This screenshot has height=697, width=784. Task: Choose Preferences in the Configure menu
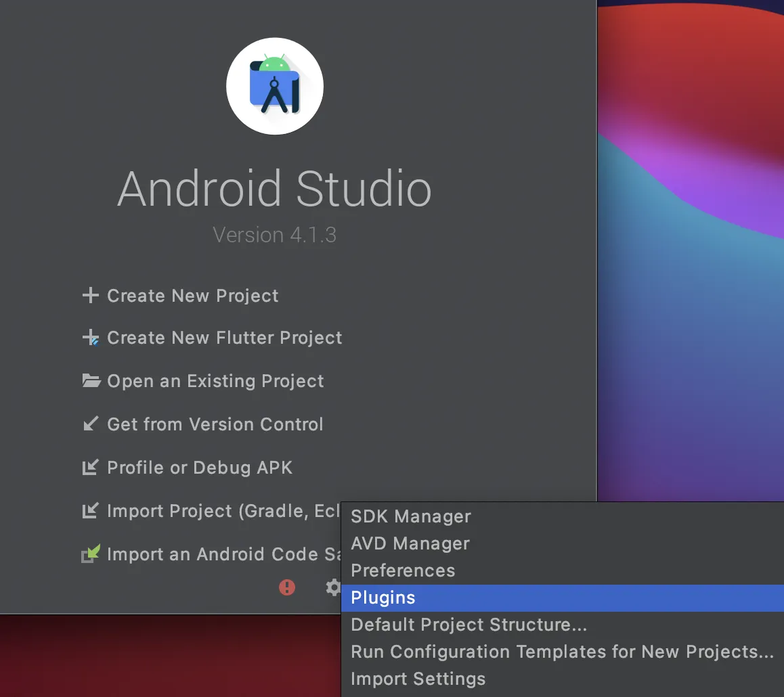tap(563, 570)
